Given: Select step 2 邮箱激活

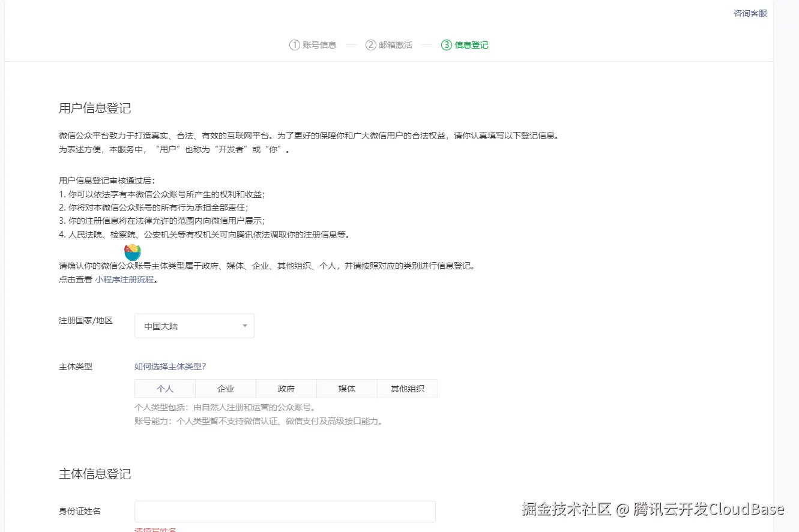Looking at the screenshot, I should 389,45.
